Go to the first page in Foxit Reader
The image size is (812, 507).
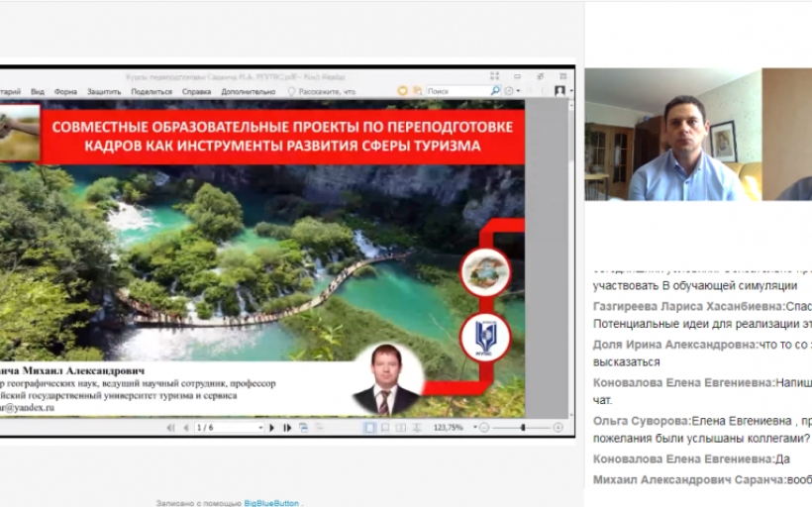coord(170,428)
